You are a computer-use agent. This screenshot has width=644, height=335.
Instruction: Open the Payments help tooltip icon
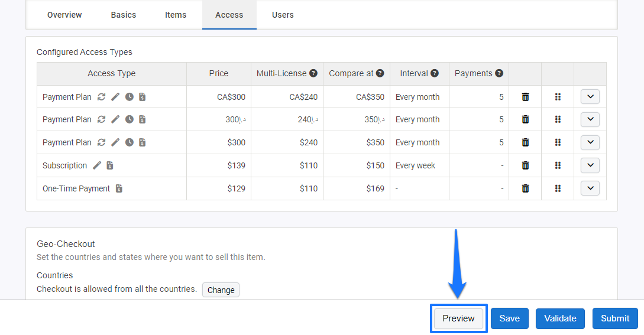(x=499, y=73)
